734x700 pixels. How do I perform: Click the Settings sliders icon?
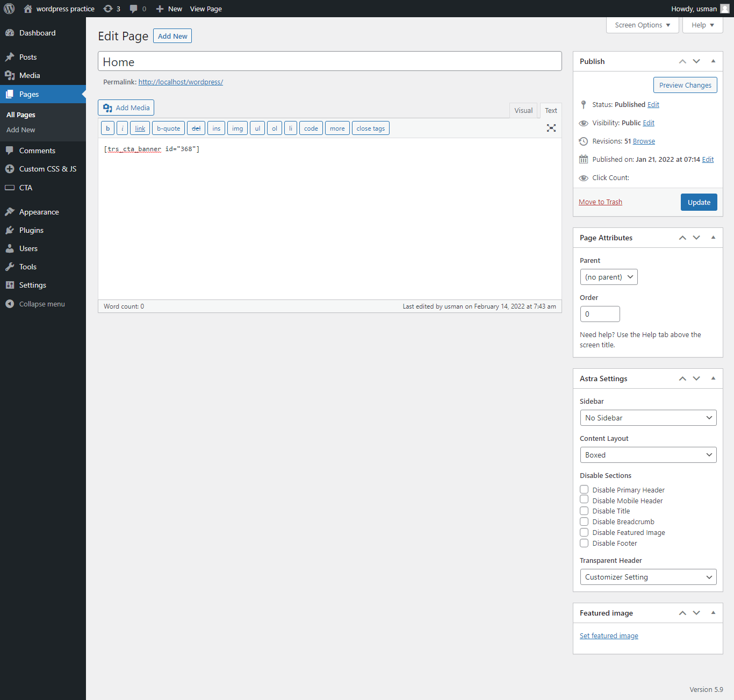(x=10, y=285)
